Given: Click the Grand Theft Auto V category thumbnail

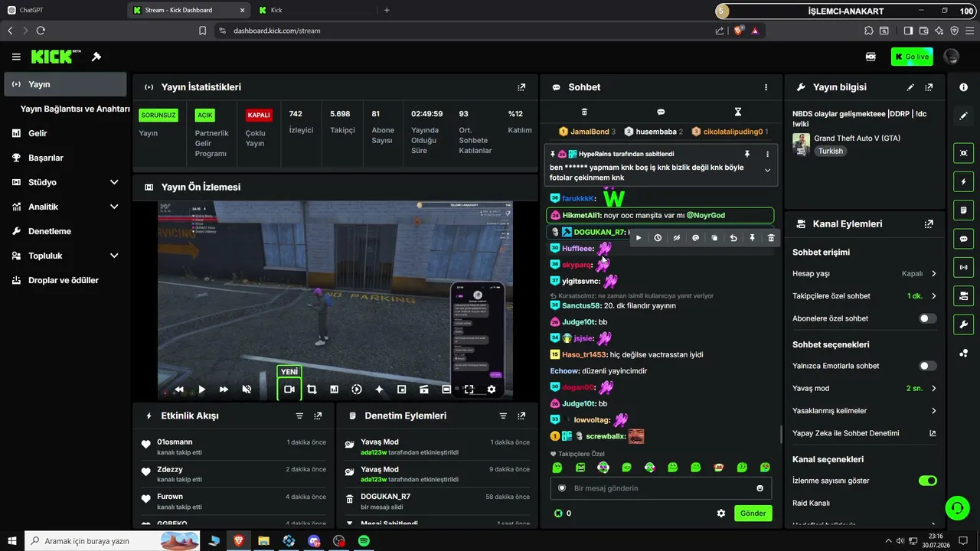Looking at the screenshot, I should point(801,145).
